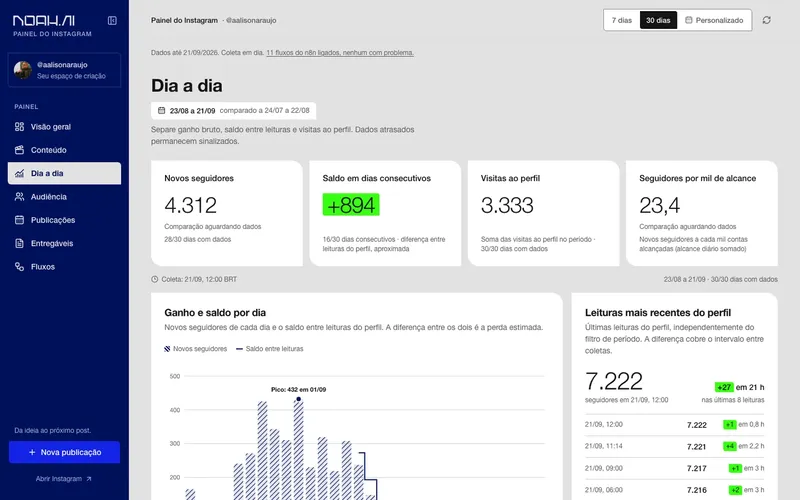The image size is (800, 500).
Task: Click the Publicações calendar icon
Action: [19, 220]
